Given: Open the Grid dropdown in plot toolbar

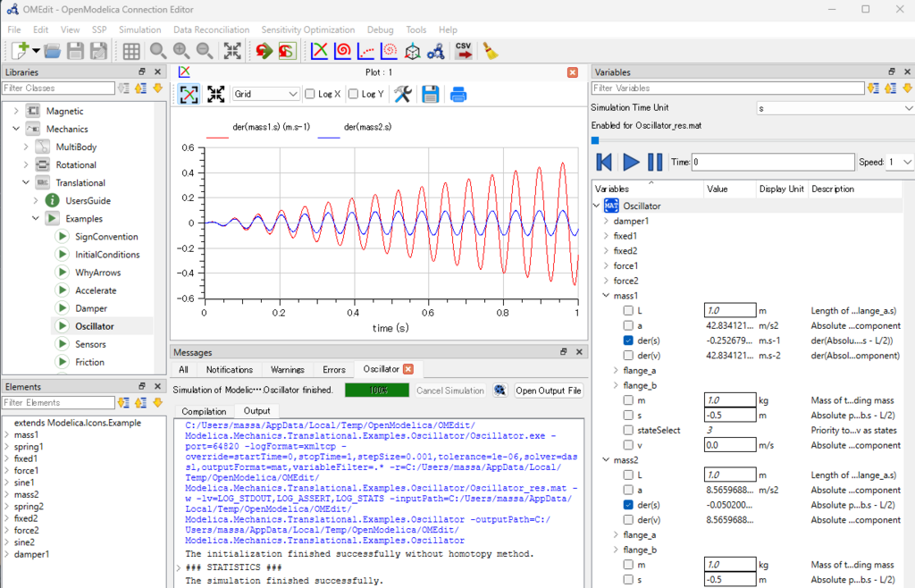Looking at the screenshot, I should click(266, 94).
